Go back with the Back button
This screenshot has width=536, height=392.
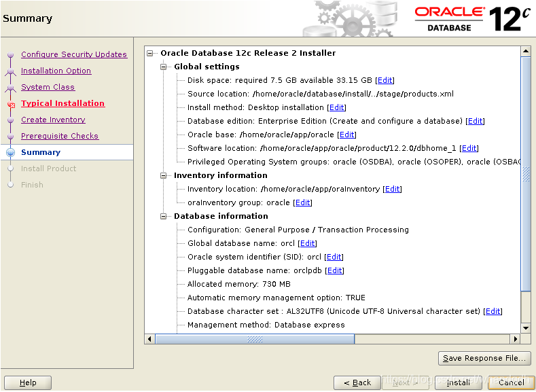(357, 382)
